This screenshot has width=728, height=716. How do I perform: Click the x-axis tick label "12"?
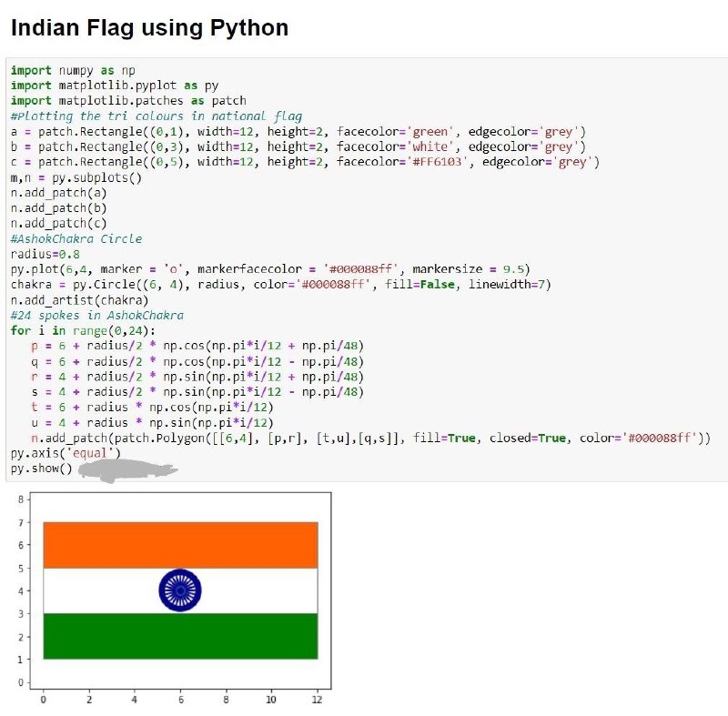pos(317,700)
